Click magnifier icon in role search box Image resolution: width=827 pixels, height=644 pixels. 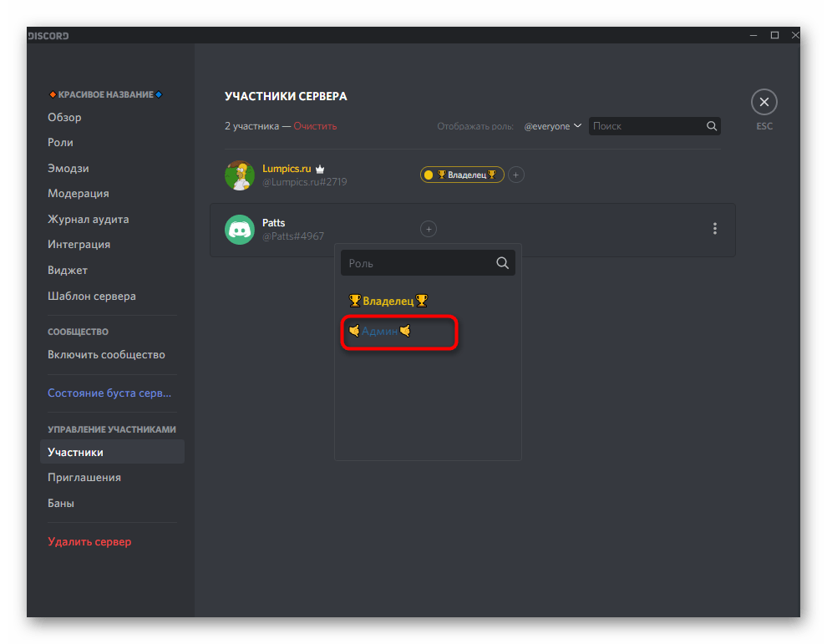click(502, 263)
